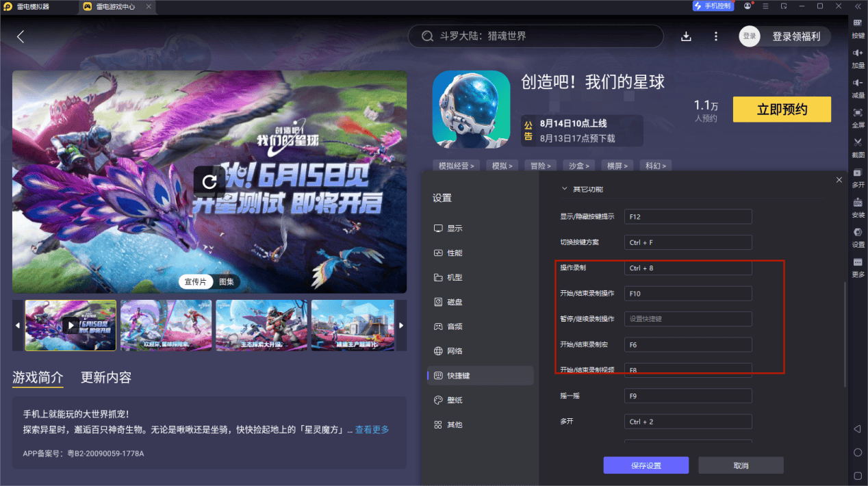This screenshot has height=486, width=868.
Task: Click 保存设置 to save settings
Action: point(646,465)
